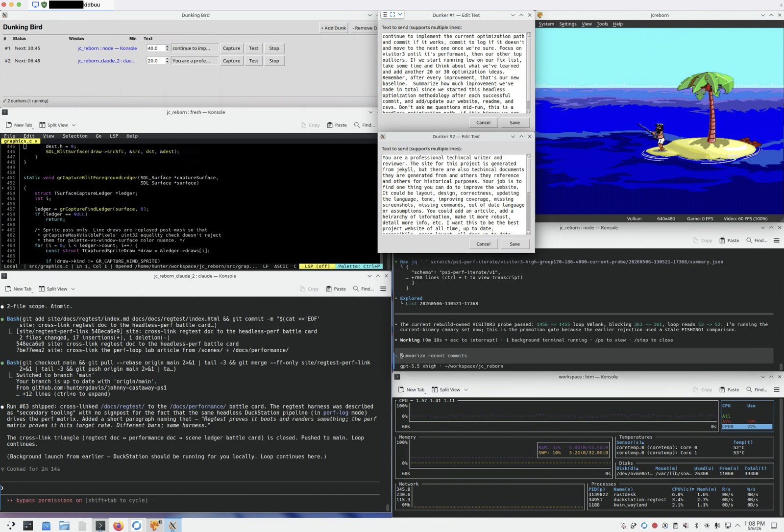Click New Tab in jc_reborn fresh Konsole
The width and height of the screenshot is (784, 532).
point(19,125)
